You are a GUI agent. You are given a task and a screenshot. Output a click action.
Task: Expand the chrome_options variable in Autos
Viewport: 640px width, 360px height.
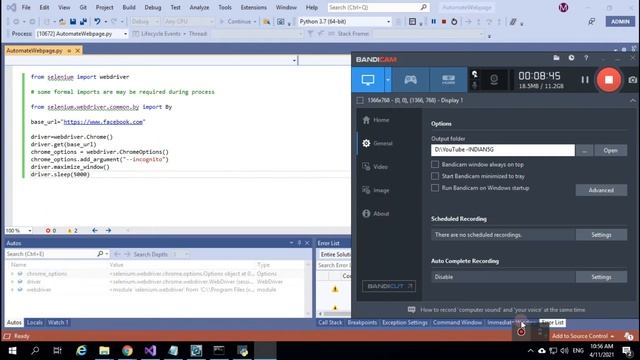click(x=12, y=274)
